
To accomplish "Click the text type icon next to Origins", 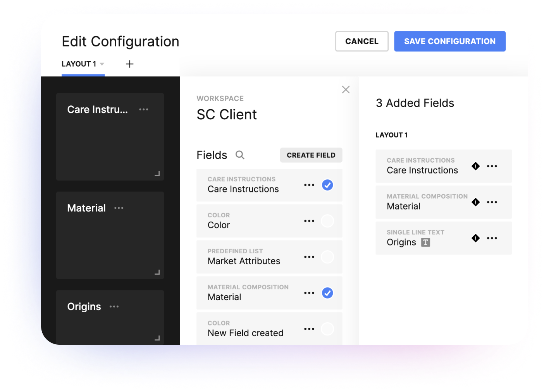I will (x=425, y=242).
